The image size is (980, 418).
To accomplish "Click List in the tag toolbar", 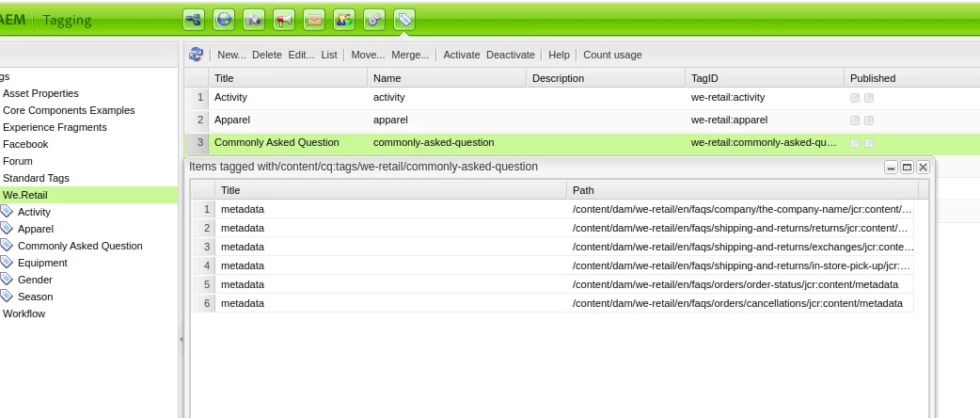I will point(329,55).
